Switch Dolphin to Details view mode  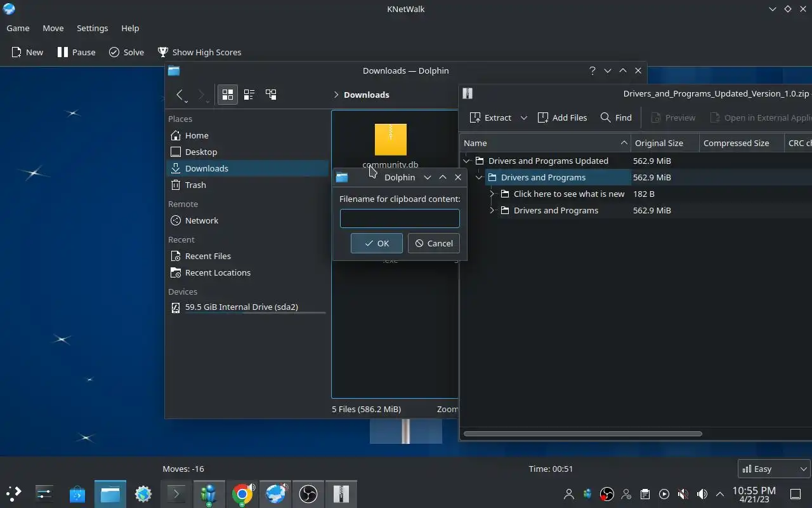[x=271, y=95]
